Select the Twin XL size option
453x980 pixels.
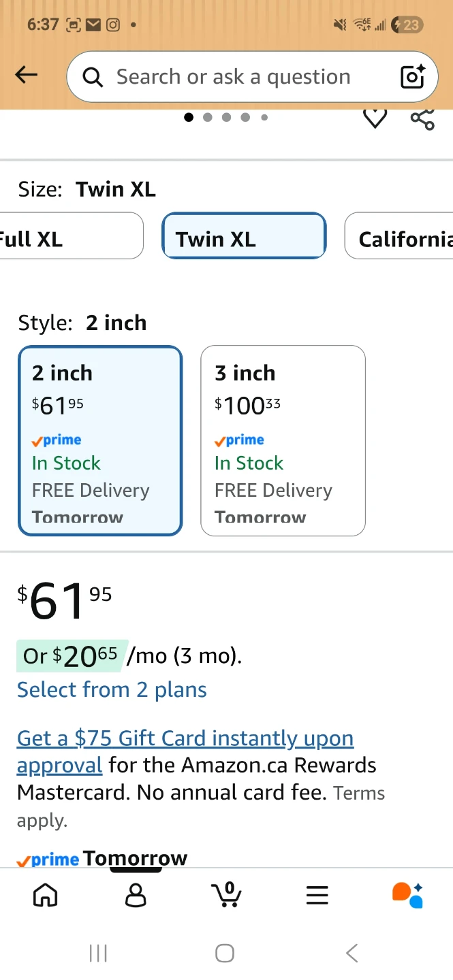tap(244, 236)
